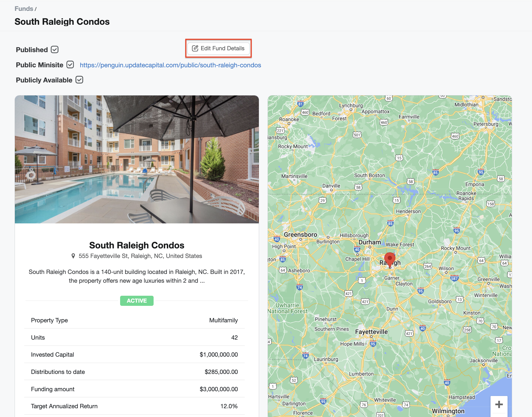Click the 555 Fayetteville St address text
Viewport: 532px width, 417px height.
click(x=140, y=256)
